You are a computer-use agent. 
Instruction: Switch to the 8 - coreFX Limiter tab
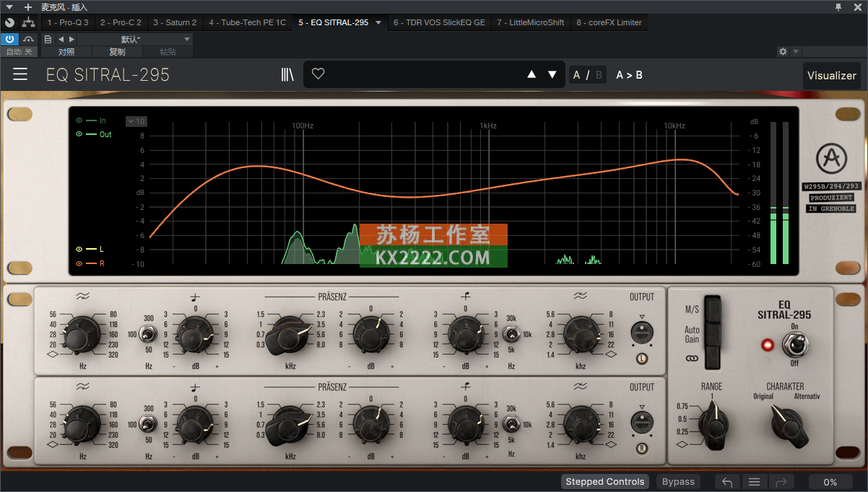pyautogui.click(x=609, y=22)
